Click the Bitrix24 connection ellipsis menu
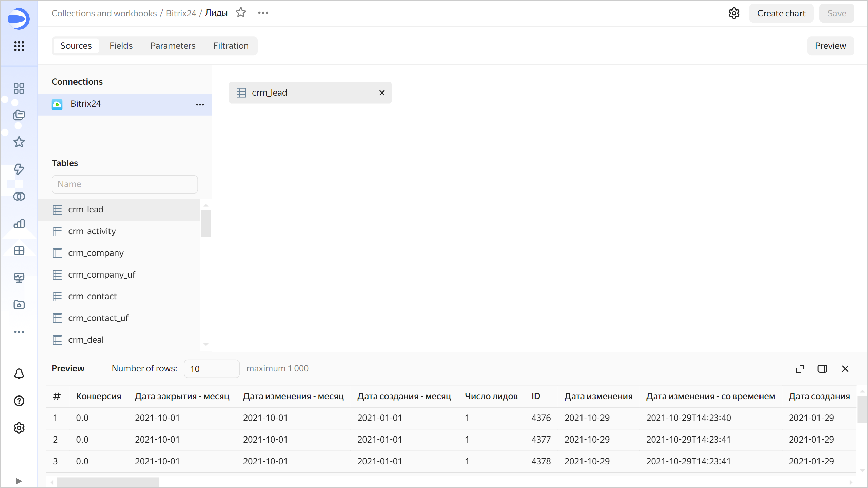Screen dimensions: 868x488 (x=201, y=104)
